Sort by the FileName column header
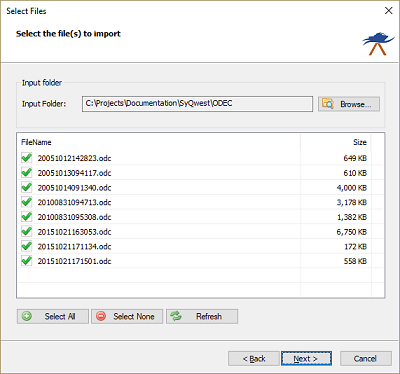This screenshot has width=400, height=374. coord(159,142)
